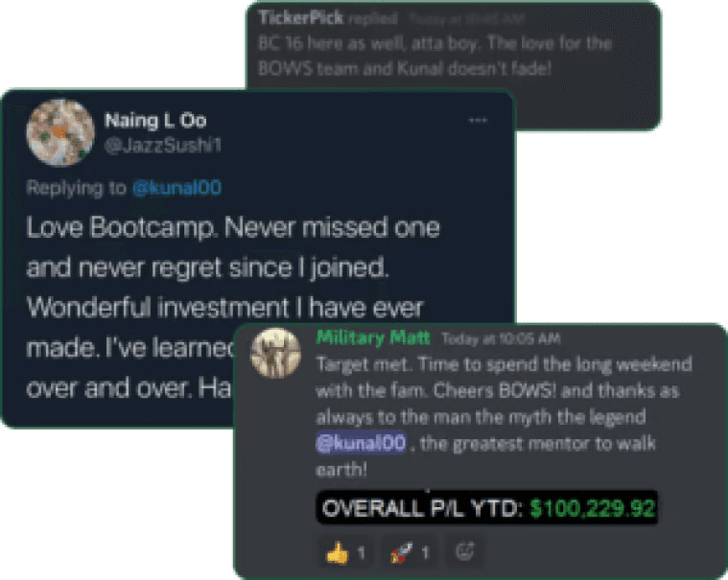Click Military Matt's avatar
Viewport: 728px width, 580px height.
[x=276, y=353]
